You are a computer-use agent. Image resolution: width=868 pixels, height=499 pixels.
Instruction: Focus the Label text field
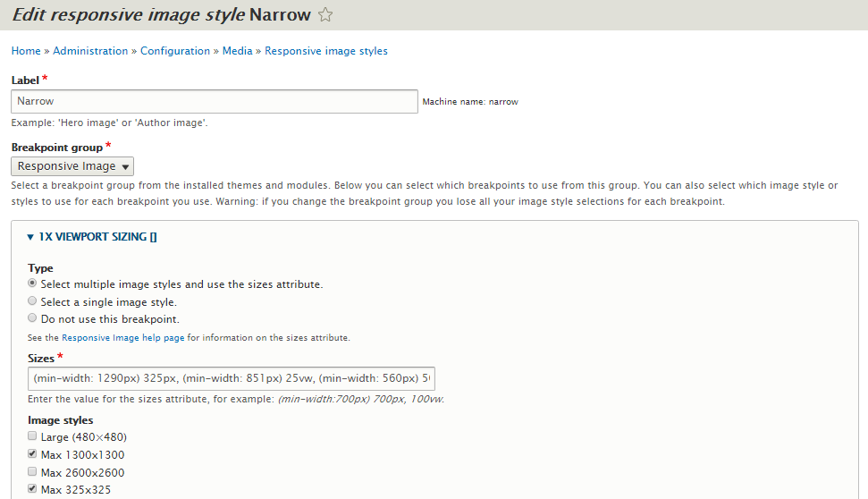215,101
